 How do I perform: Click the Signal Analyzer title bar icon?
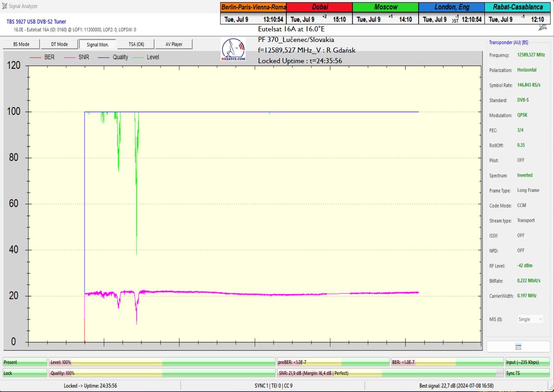5,6
